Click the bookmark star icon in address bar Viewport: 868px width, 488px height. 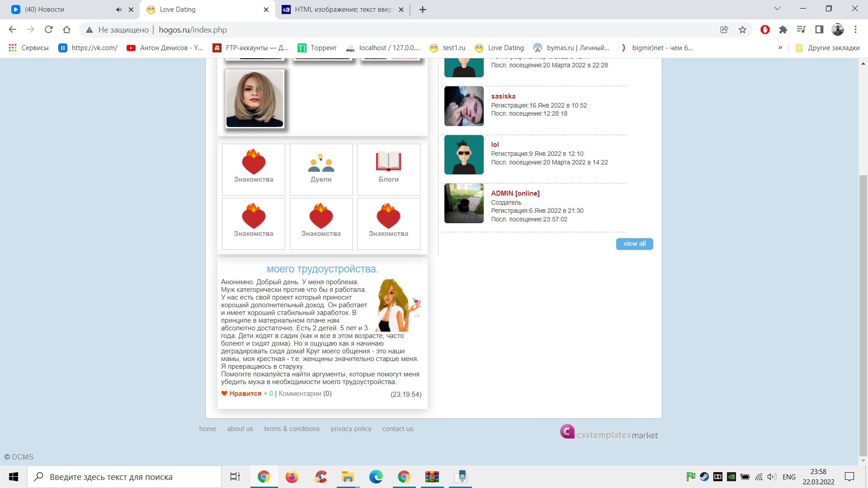pos(742,30)
